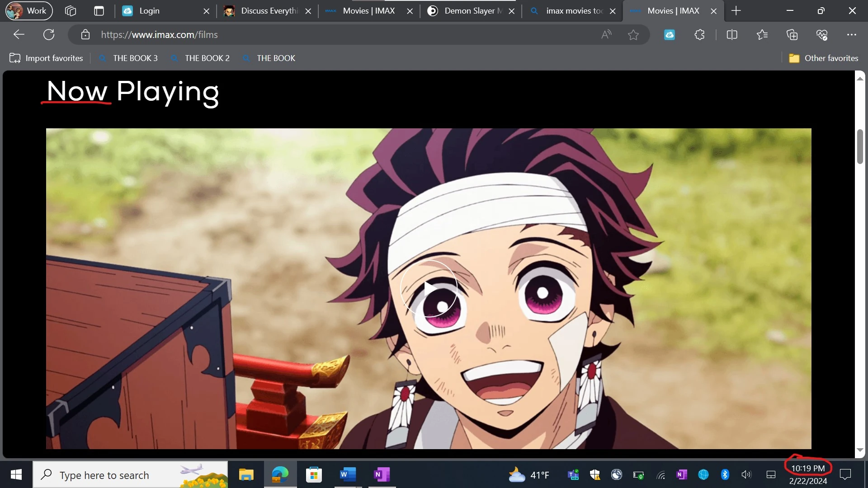The width and height of the screenshot is (868, 488).
Task: Open OneNote from the taskbar
Action: click(382, 474)
